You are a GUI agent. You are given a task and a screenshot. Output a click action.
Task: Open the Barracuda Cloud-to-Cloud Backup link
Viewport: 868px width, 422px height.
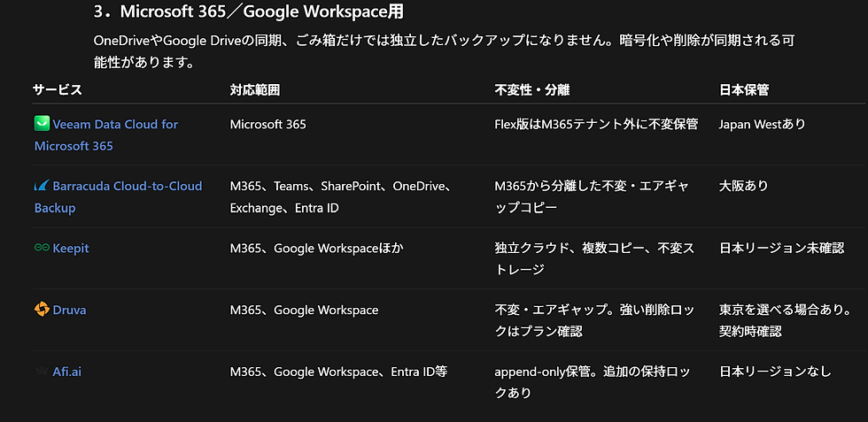(x=118, y=197)
